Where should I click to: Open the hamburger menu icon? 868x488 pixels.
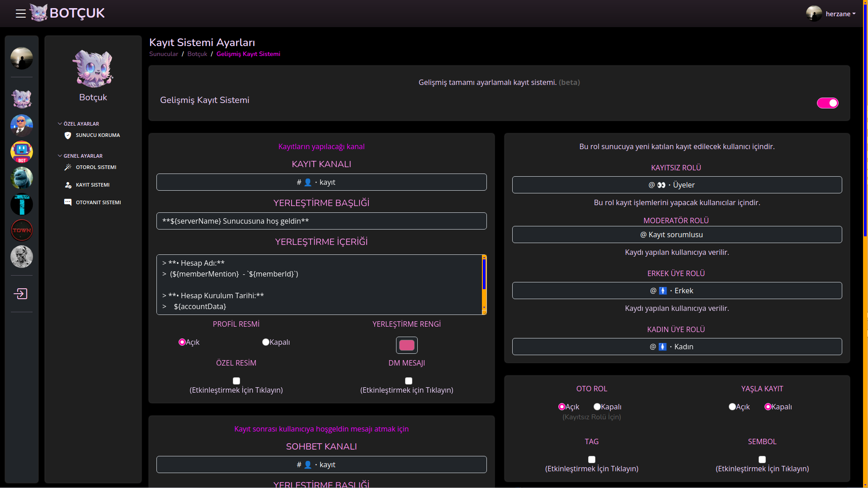pos(20,14)
